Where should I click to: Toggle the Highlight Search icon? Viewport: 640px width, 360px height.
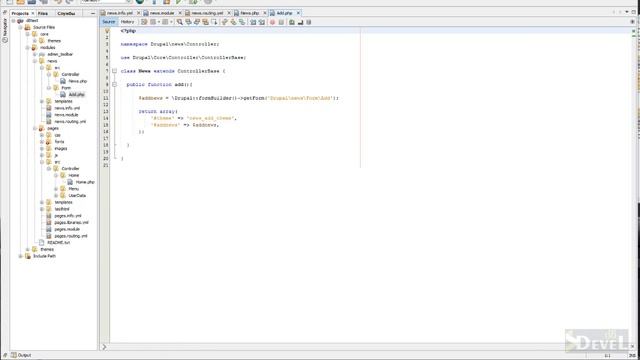205,22
